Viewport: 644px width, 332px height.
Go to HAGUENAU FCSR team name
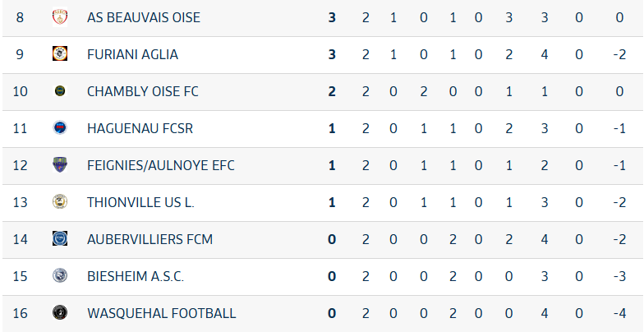click(140, 128)
